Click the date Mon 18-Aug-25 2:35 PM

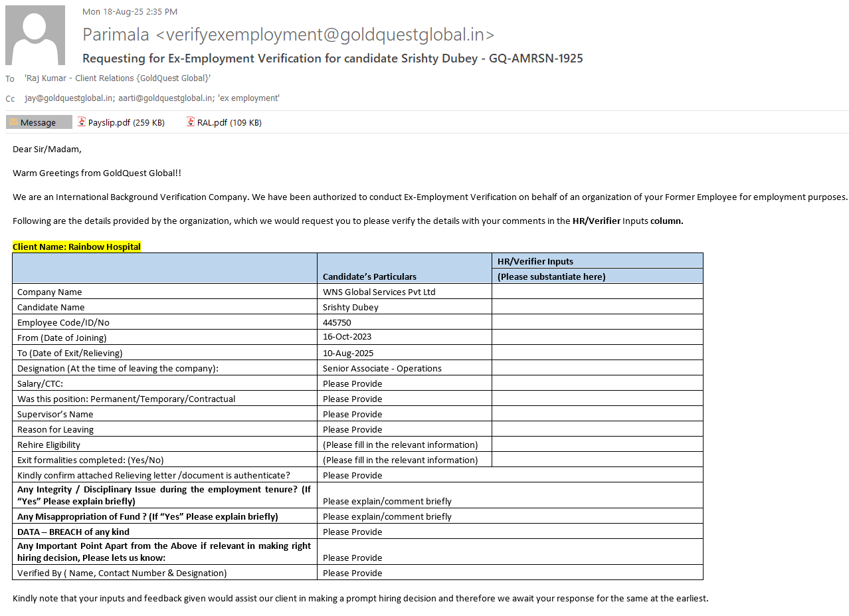pos(130,12)
